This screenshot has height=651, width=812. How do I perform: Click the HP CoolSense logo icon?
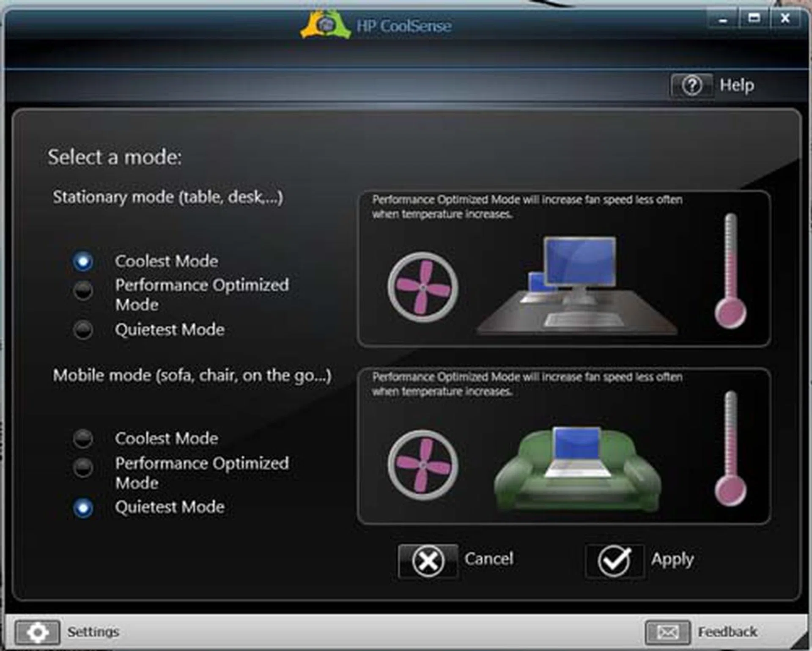click(324, 23)
